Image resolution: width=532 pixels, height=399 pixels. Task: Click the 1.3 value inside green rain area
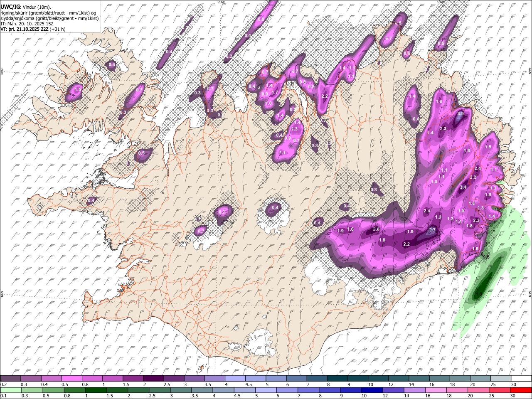coord(478,294)
